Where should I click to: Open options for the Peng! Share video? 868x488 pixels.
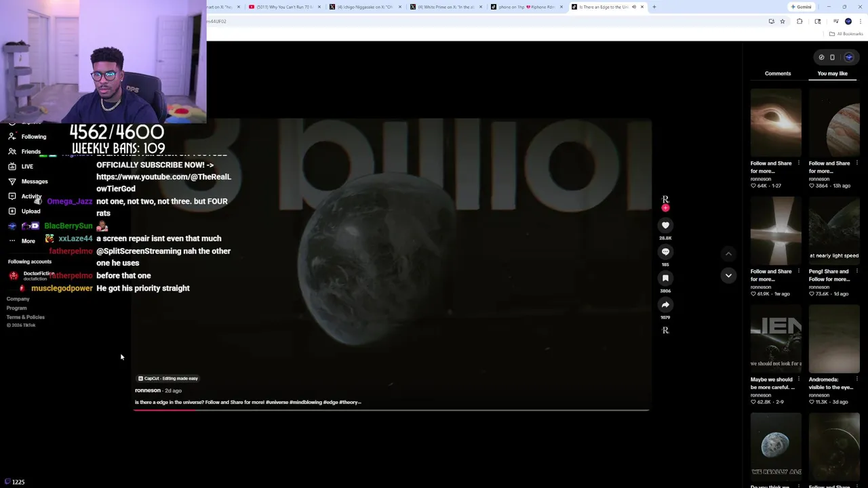[856, 271]
